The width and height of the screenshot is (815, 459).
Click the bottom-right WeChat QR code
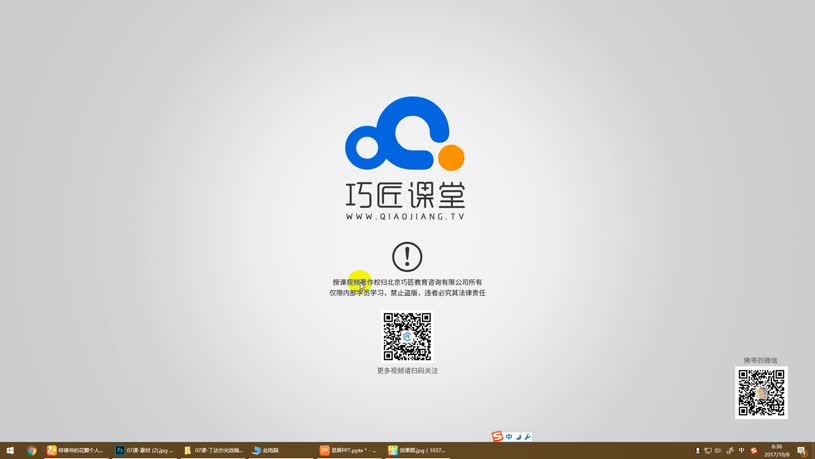761,392
